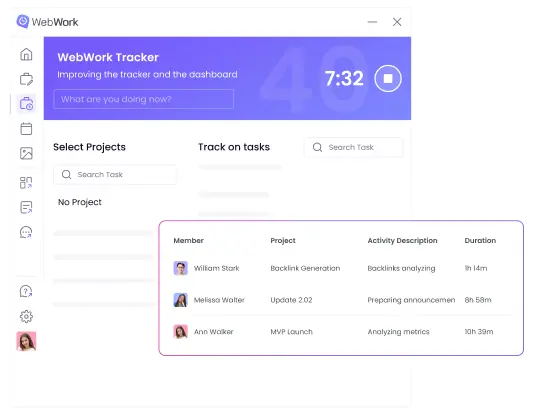Select the time tracker briefcase-clock icon
The width and height of the screenshot is (533, 414).
[26, 104]
